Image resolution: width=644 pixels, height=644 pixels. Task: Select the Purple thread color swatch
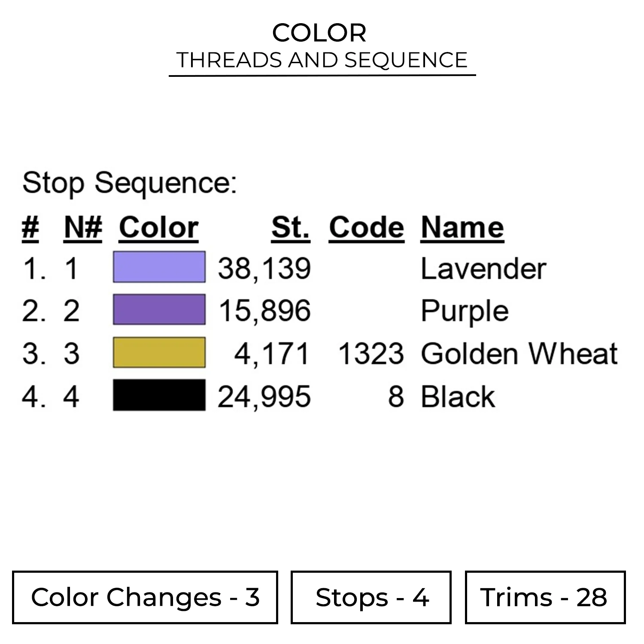[x=159, y=310]
